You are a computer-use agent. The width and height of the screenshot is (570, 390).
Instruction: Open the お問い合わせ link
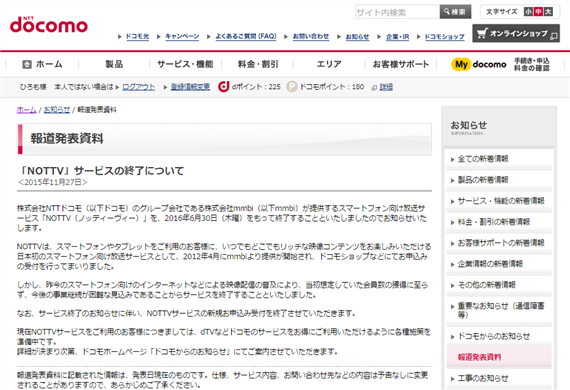coord(311,36)
